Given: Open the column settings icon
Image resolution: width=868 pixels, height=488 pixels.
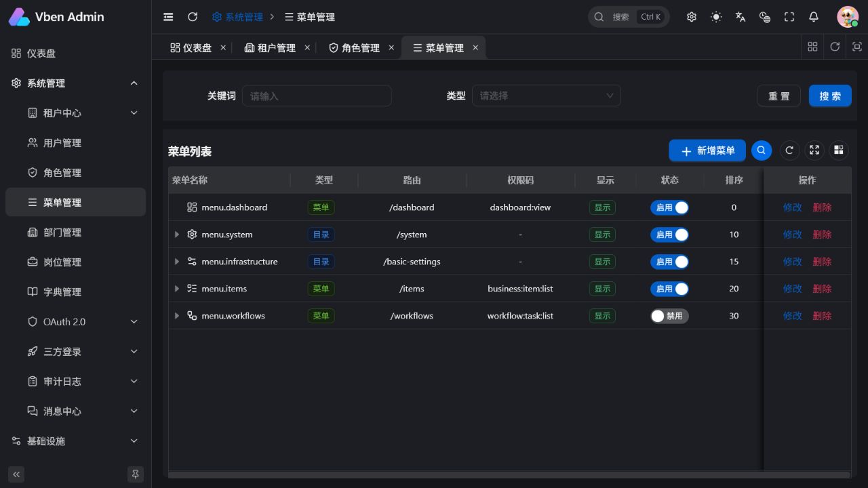Looking at the screenshot, I should tap(839, 150).
